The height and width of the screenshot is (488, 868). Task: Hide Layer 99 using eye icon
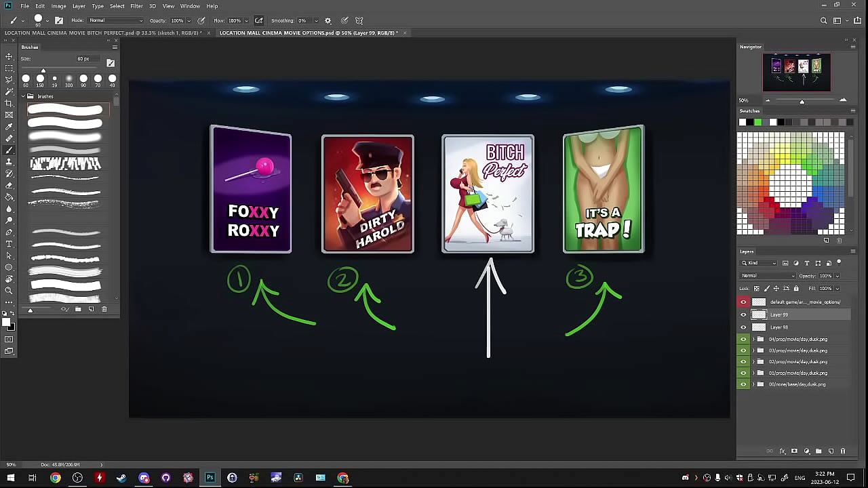tap(743, 314)
